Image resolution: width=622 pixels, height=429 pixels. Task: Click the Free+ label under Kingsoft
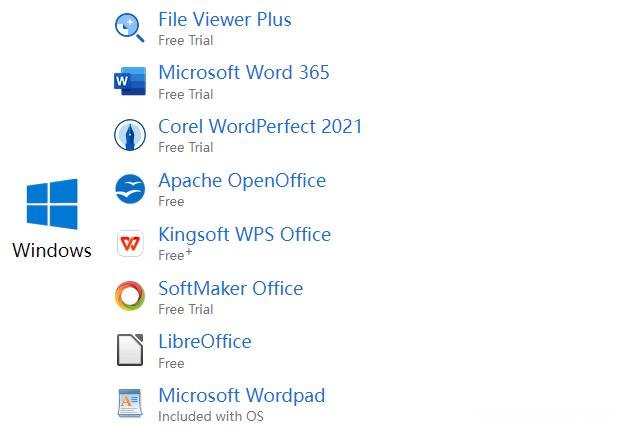pyautogui.click(x=175, y=254)
